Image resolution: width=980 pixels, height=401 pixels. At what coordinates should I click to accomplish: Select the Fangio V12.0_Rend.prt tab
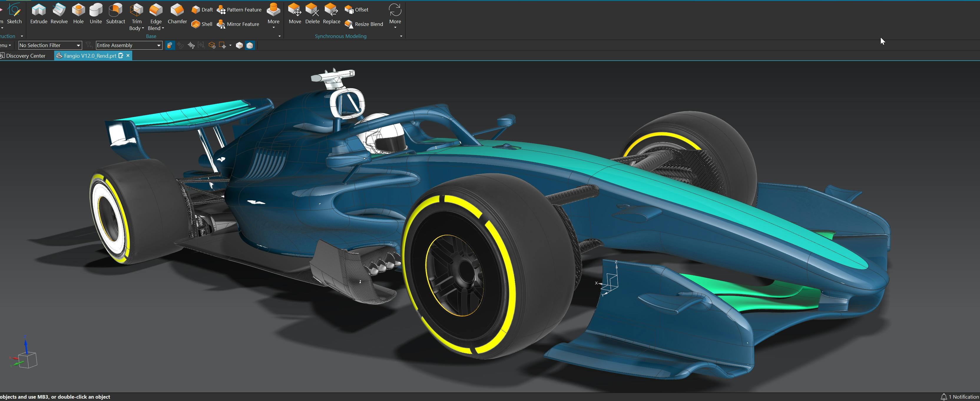(x=90, y=56)
